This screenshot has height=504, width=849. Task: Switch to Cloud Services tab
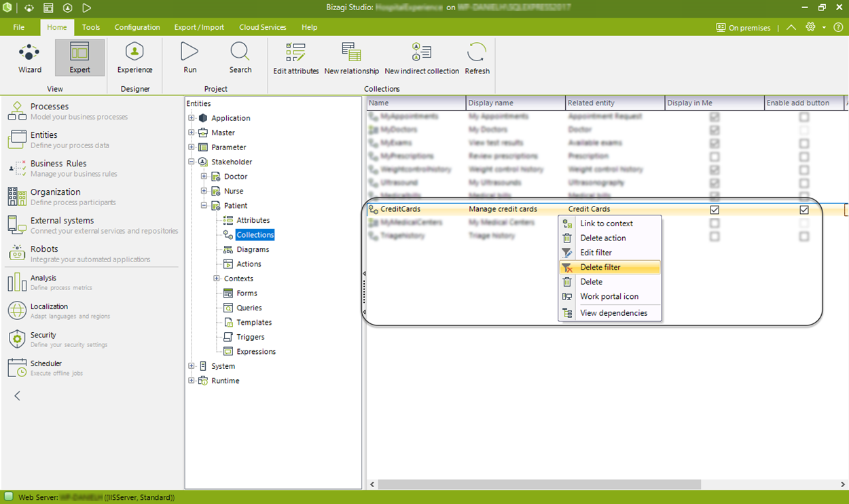(x=263, y=27)
